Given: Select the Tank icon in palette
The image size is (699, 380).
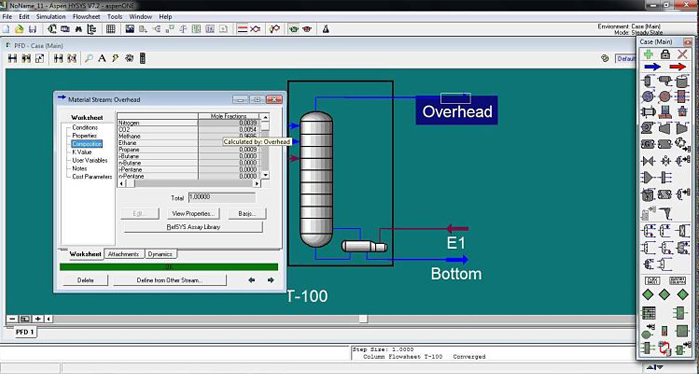Looking at the screenshot, I should [682, 81].
